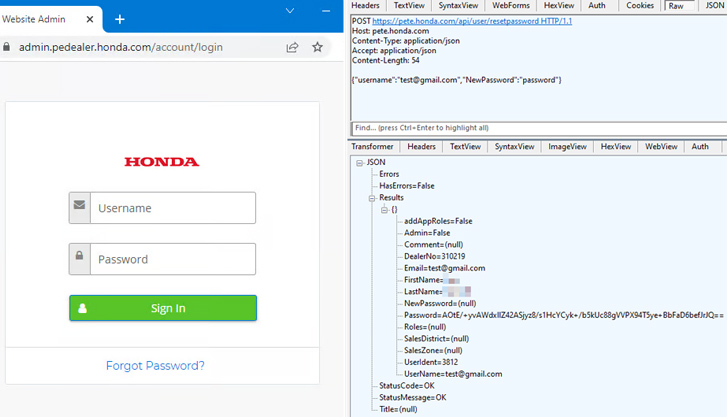Image resolution: width=728 pixels, height=417 pixels.
Task: Select HasErrors=False tree row
Action: (x=407, y=186)
